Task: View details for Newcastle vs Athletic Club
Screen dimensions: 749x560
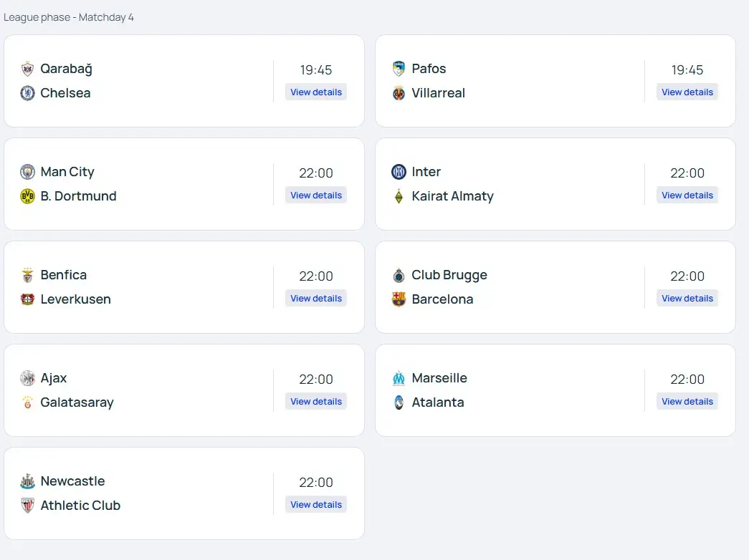Action: tap(316, 505)
